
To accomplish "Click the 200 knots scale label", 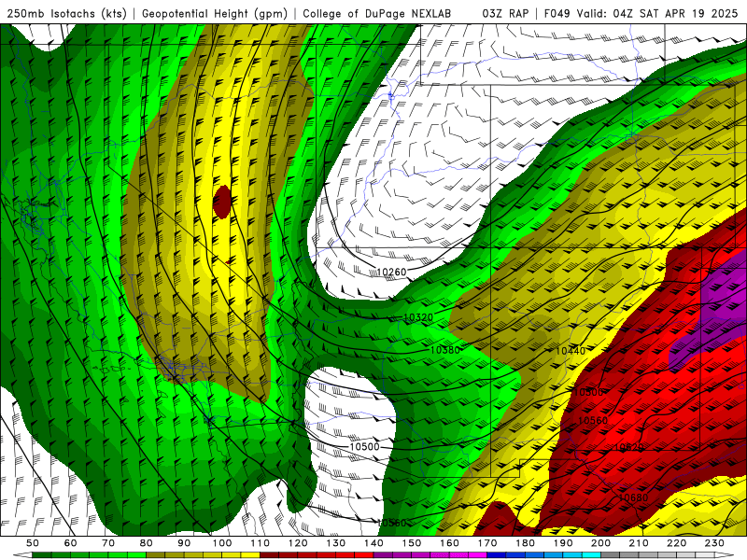I will point(600,542).
